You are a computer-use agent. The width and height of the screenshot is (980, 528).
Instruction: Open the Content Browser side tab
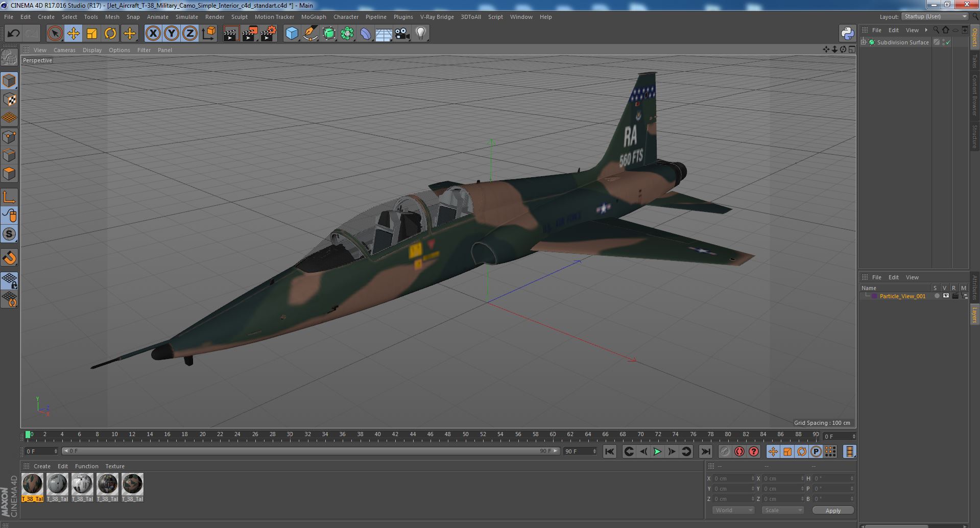click(x=974, y=95)
